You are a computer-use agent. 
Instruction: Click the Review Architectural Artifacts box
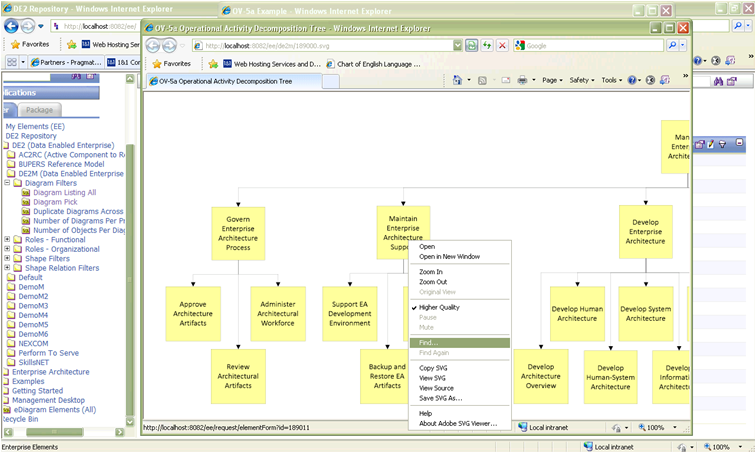point(238,376)
